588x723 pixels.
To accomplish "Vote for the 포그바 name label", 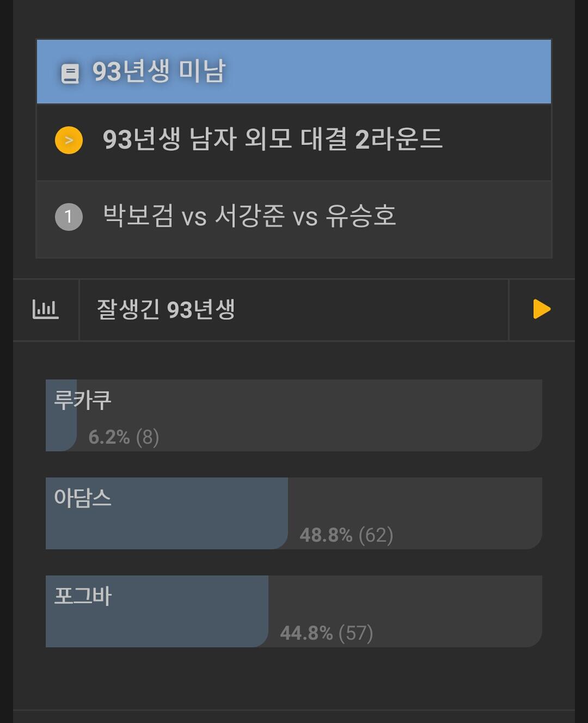I will [x=83, y=596].
